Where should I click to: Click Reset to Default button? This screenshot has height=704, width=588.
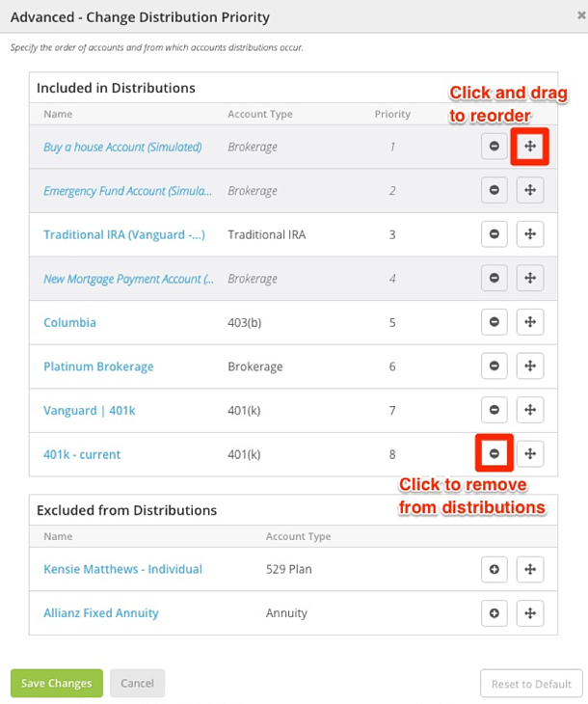pyautogui.click(x=531, y=684)
